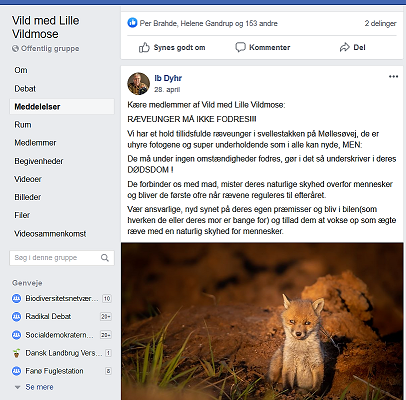406x400 pixels.
Task: Open the Dansk Landbrug shortcut icon
Action: [16, 353]
